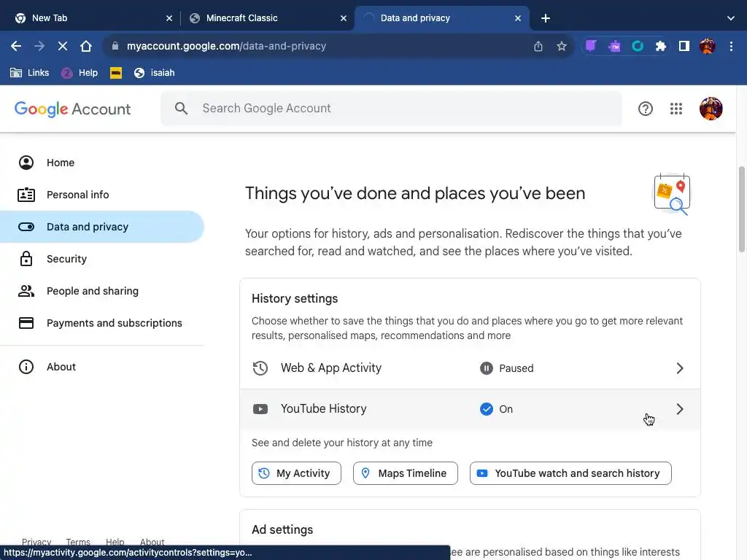The width and height of the screenshot is (747, 560).
Task: Focus the Search Google Account field
Action: click(391, 108)
